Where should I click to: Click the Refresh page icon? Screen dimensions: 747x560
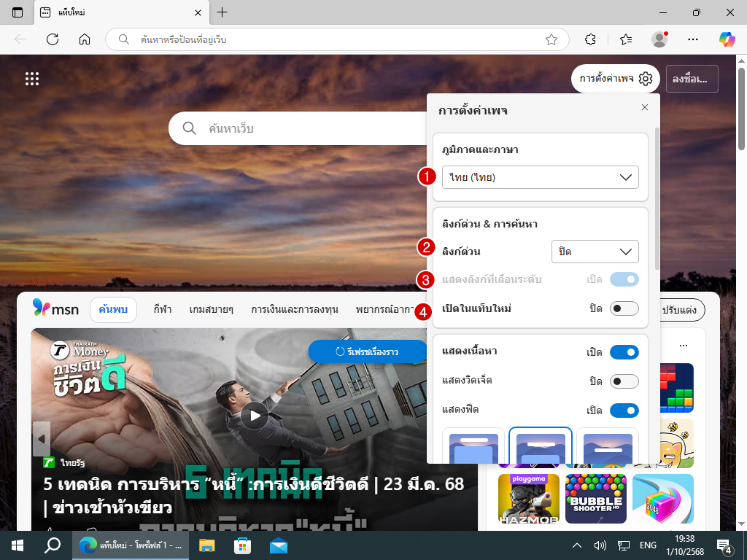pos(53,39)
